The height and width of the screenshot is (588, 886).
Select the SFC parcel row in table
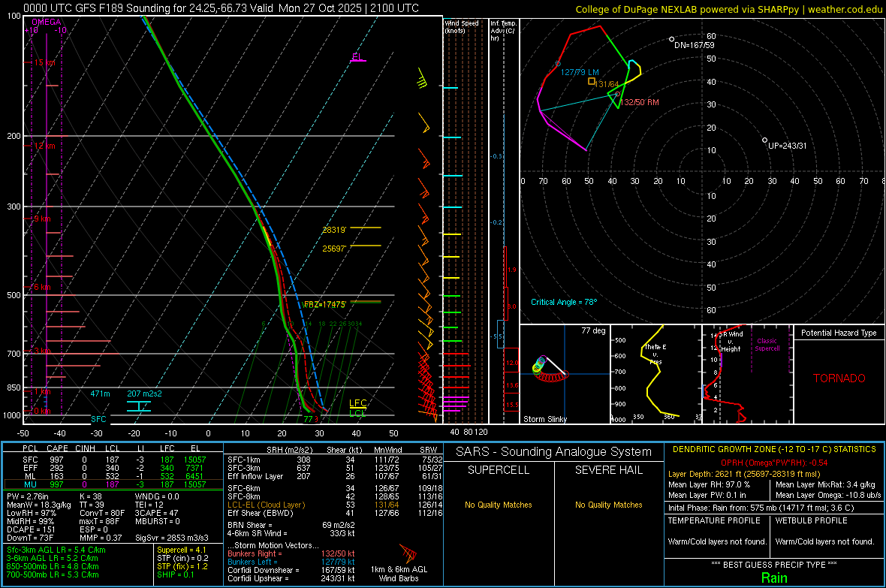coord(113,459)
